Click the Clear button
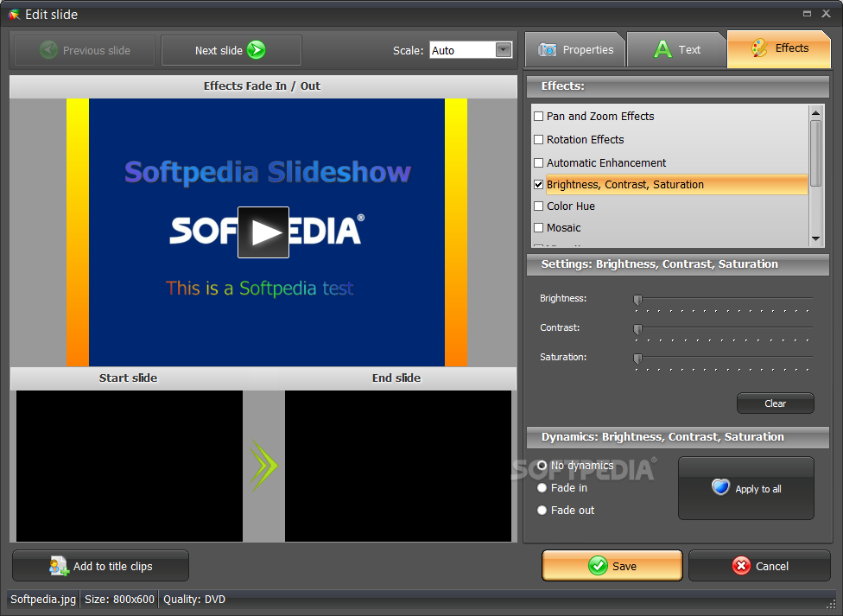Image resolution: width=843 pixels, height=616 pixels. pos(776,403)
